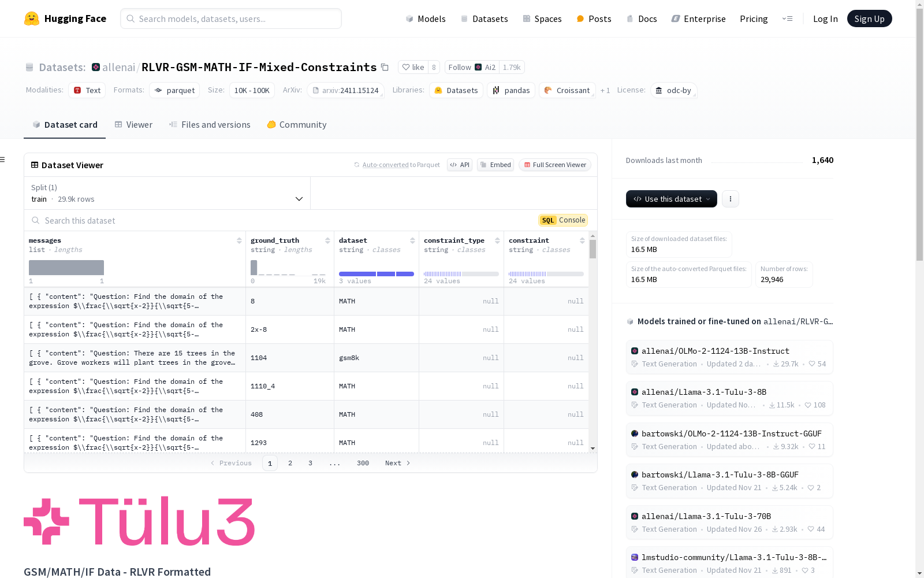Show the +1 more libraries
The width and height of the screenshot is (924, 578).
tap(605, 90)
